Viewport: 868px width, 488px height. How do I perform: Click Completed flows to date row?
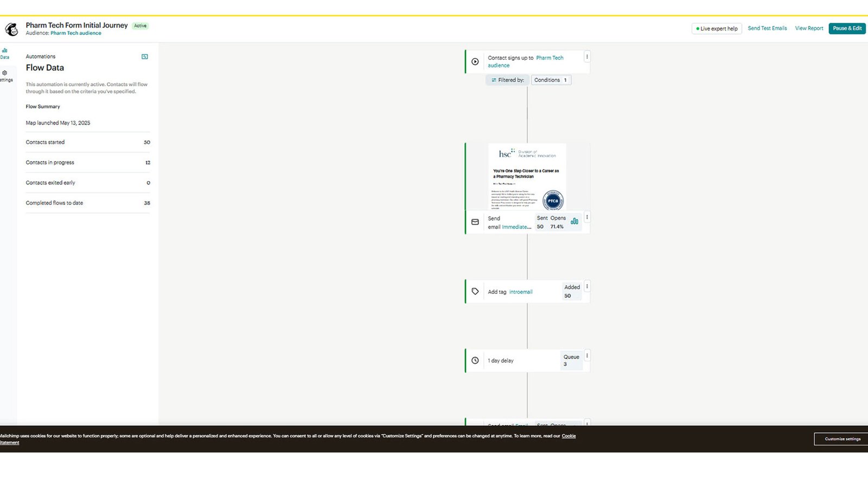pyautogui.click(x=88, y=203)
